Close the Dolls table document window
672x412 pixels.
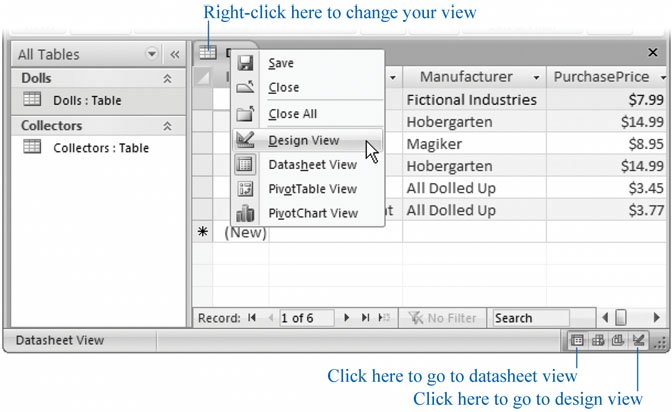pos(653,52)
